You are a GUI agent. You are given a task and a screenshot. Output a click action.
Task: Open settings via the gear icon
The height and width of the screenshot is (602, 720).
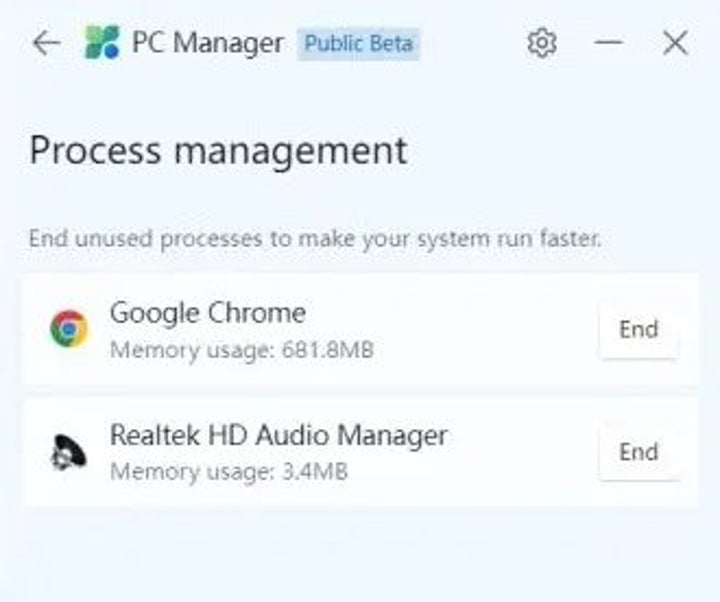pos(541,43)
